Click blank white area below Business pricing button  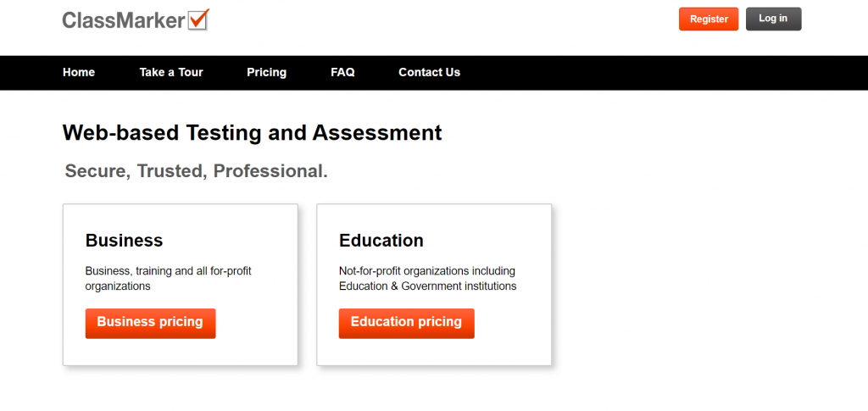(x=180, y=352)
